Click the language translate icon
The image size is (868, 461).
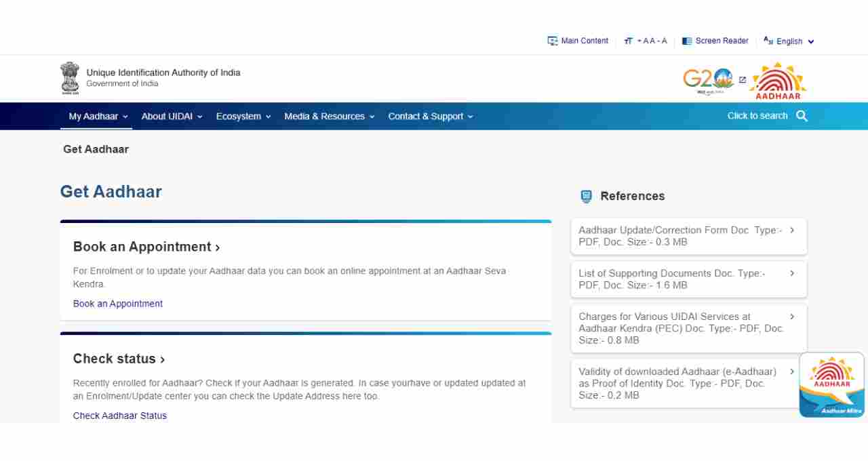pos(768,41)
